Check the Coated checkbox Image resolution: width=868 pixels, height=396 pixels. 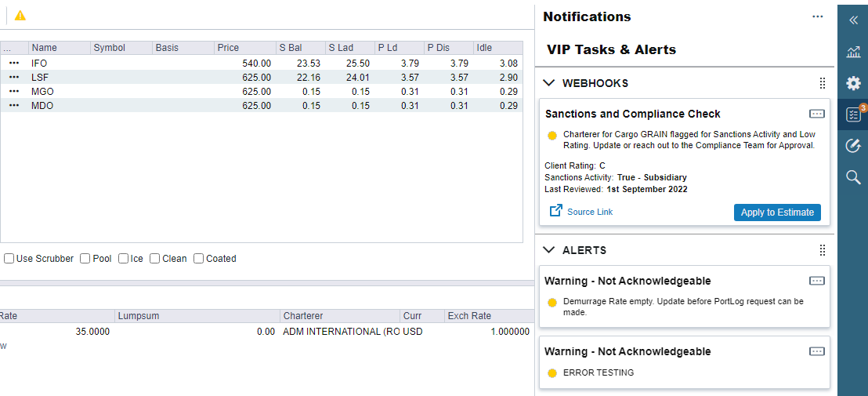(x=199, y=259)
